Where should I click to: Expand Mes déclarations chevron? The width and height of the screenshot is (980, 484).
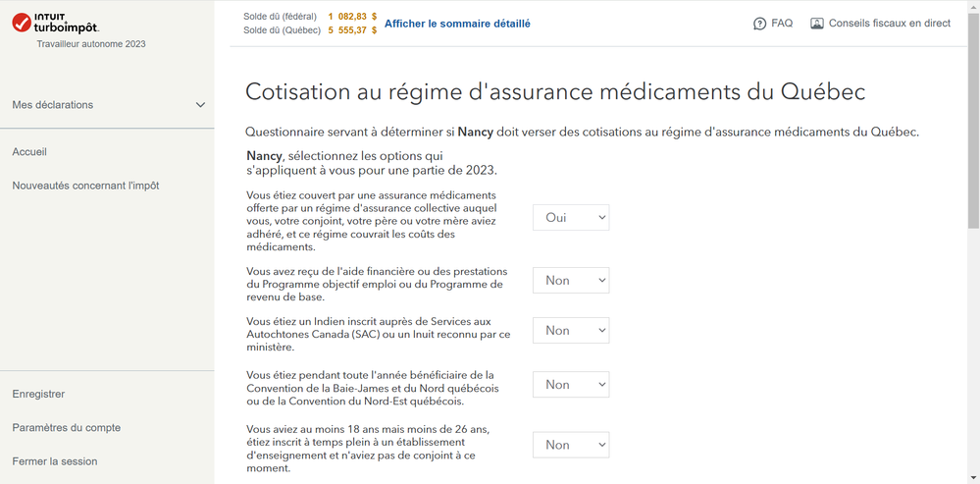tap(201, 105)
